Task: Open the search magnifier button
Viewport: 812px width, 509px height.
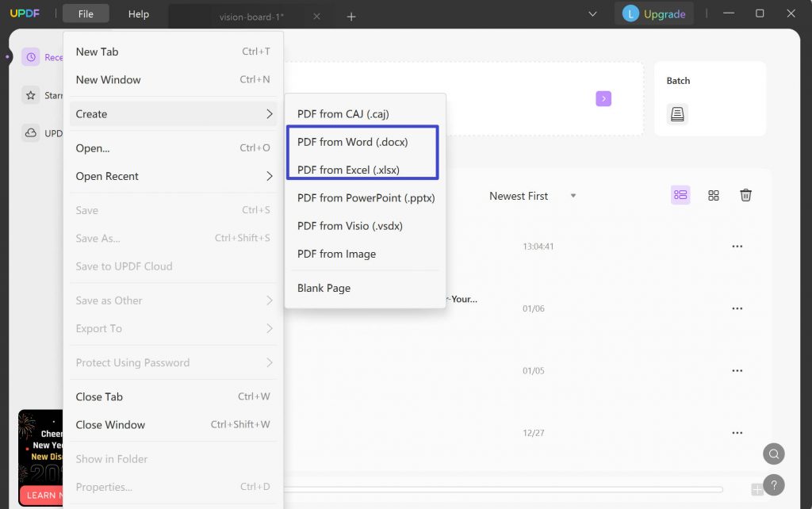Action: [773, 454]
